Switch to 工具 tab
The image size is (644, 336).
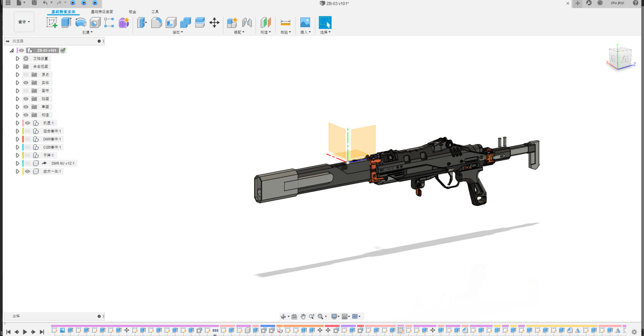coord(155,12)
